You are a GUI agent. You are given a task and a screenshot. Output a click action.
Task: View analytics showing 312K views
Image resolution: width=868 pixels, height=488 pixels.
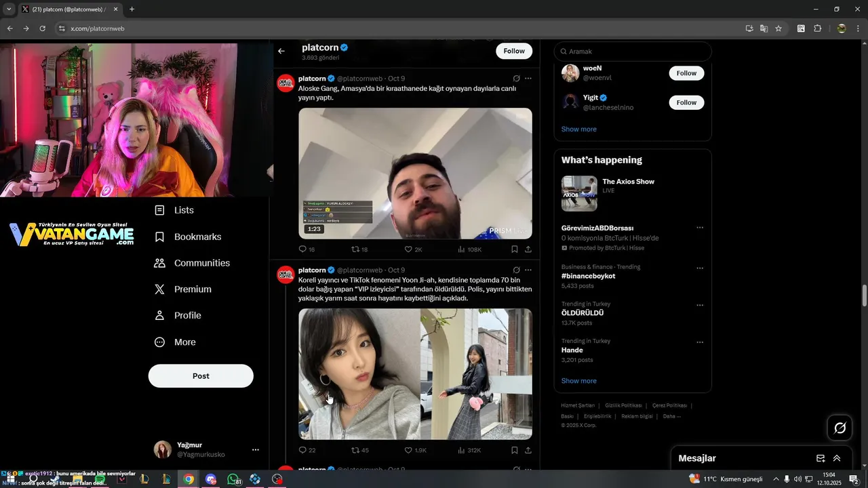[469, 450]
